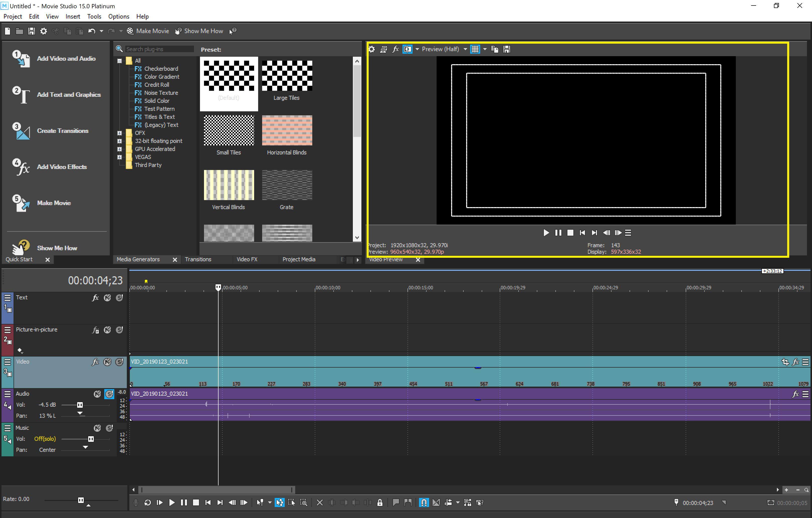Open the Preview (Half) quality dropdown
Viewport: 812px width, 518px height.
[465, 49]
